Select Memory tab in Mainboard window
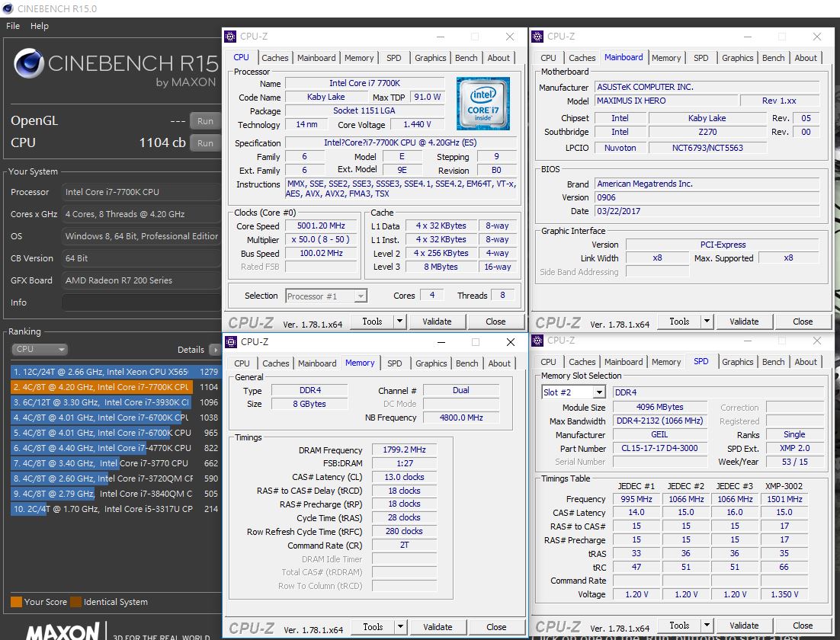The height and width of the screenshot is (640, 840). 666,58
